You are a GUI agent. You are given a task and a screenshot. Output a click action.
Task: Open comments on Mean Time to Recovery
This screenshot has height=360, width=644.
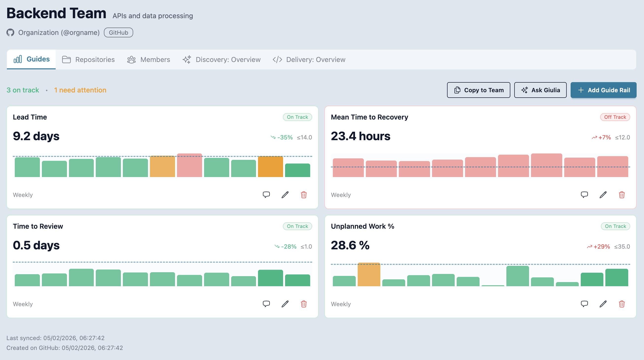pyautogui.click(x=584, y=195)
